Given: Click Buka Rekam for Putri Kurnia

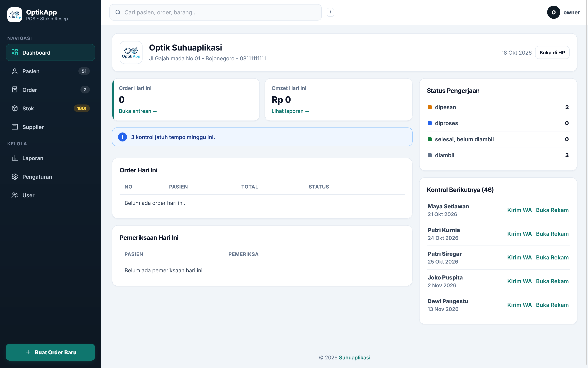Looking at the screenshot, I should 552,234.
